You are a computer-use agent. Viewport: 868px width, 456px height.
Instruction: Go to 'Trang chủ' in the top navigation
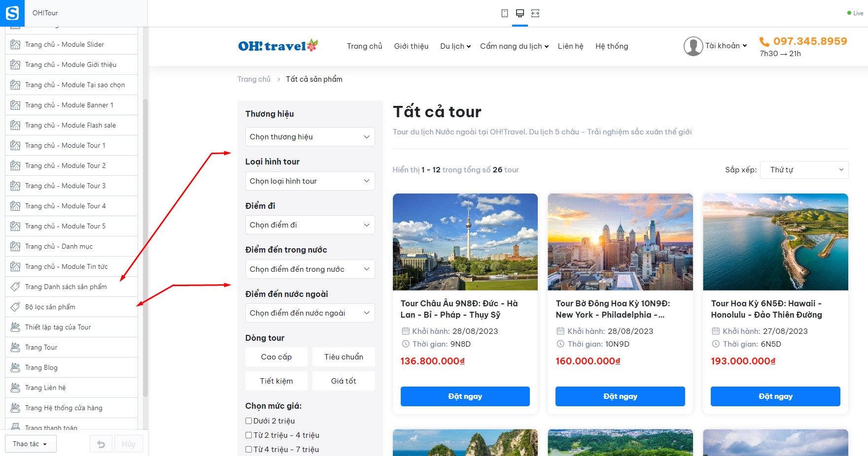point(365,46)
